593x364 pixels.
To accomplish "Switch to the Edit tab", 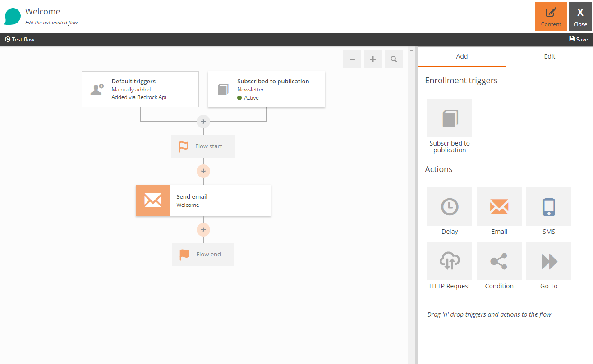I will (x=549, y=56).
